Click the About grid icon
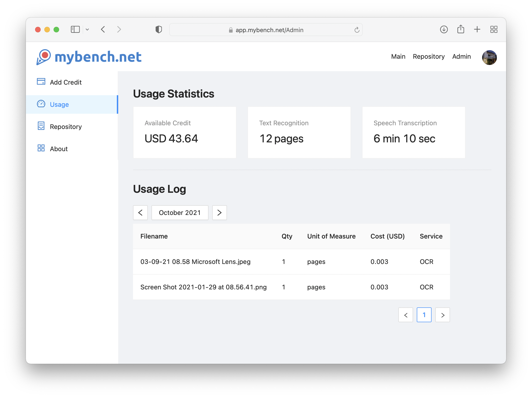This screenshot has width=532, height=398. [x=41, y=148]
